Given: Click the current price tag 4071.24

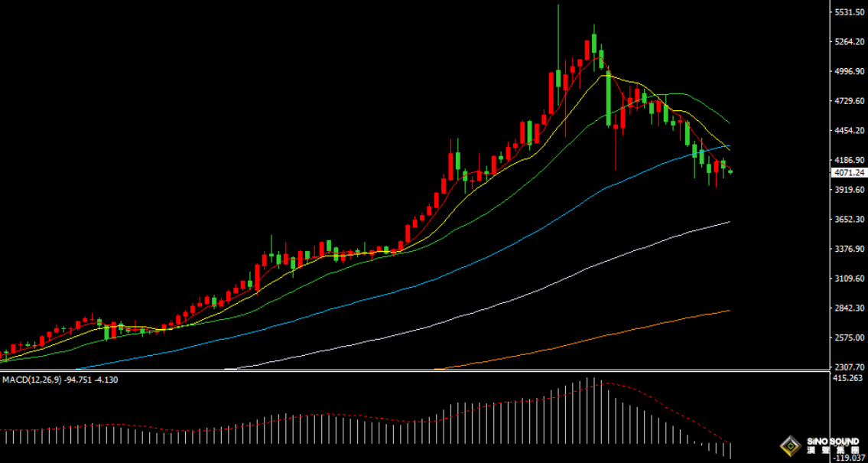Looking at the screenshot, I should click(x=849, y=173).
